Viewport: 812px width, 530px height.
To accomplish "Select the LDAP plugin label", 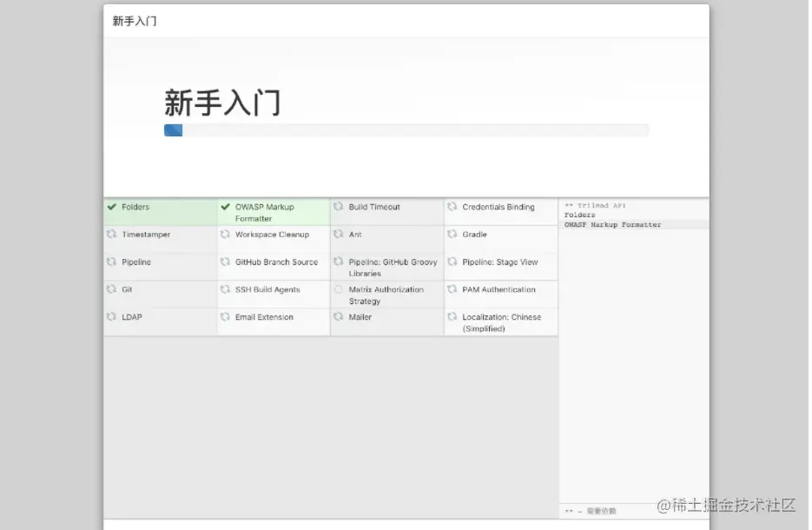I will [x=132, y=317].
